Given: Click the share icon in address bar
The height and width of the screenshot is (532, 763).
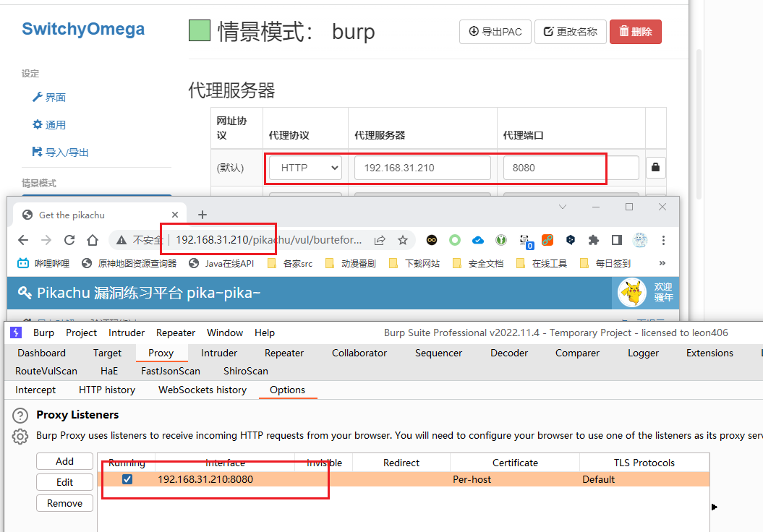Looking at the screenshot, I should (x=380, y=240).
